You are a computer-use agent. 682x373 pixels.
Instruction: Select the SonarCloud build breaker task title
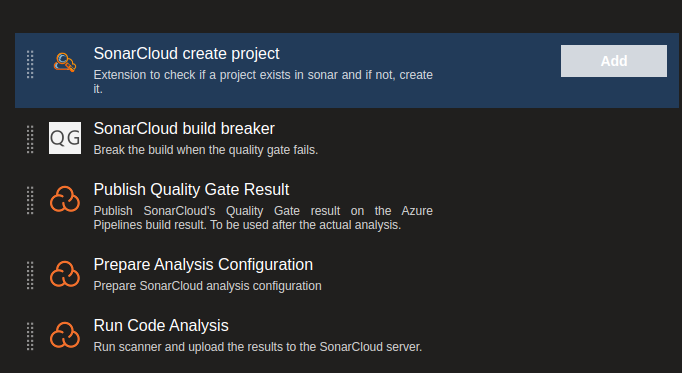pyautogui.click(x=184, y=129)
